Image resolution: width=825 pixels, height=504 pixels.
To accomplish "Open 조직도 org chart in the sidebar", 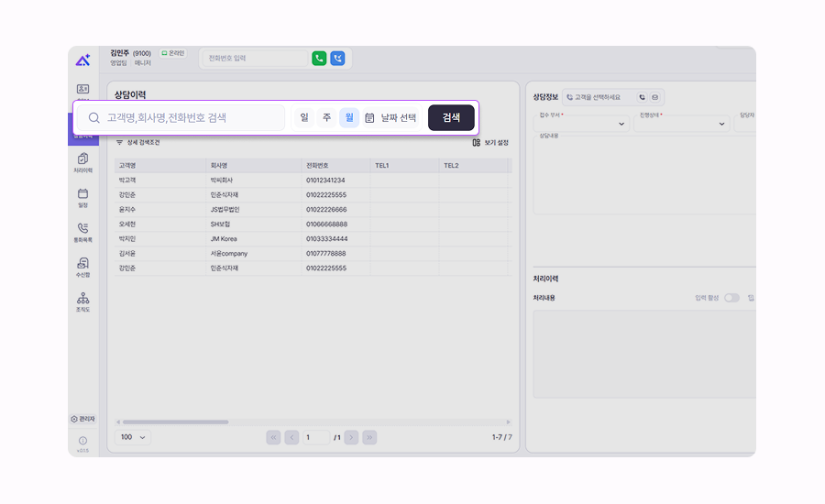I will (x=83, y=302).
